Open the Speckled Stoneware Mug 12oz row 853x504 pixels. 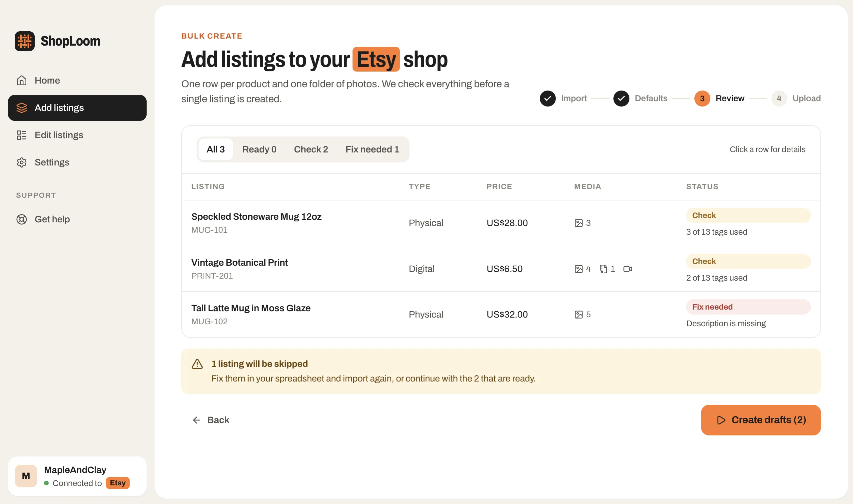coord(501,223)
